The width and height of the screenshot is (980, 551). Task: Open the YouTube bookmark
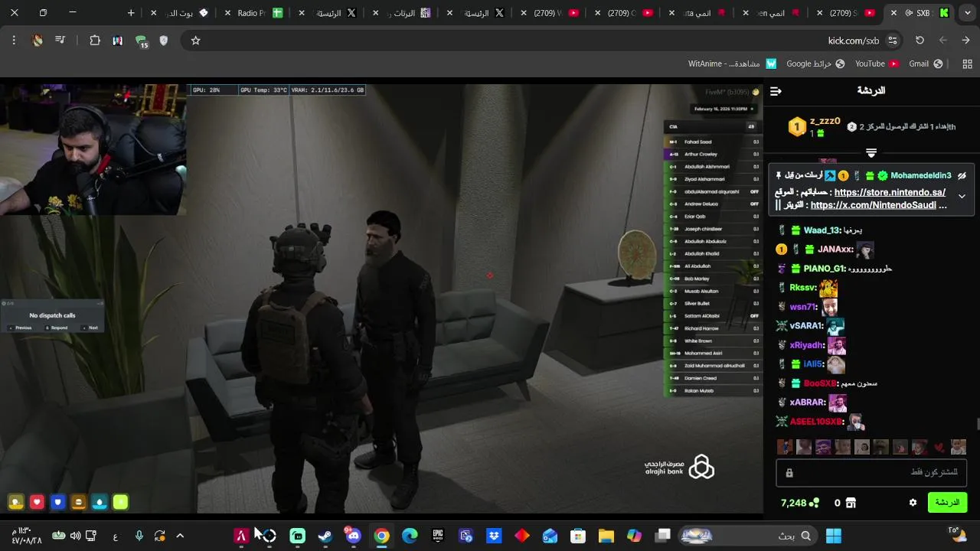coord(877,64)
